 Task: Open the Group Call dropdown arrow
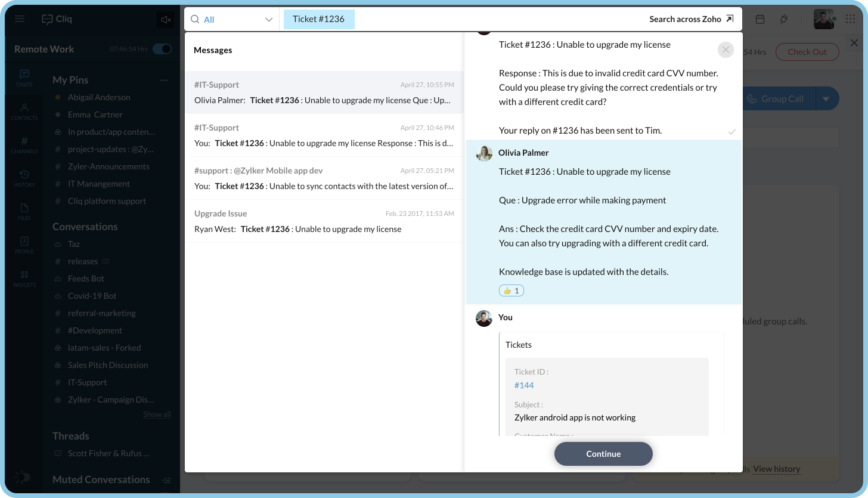click(x=826, y=99)
